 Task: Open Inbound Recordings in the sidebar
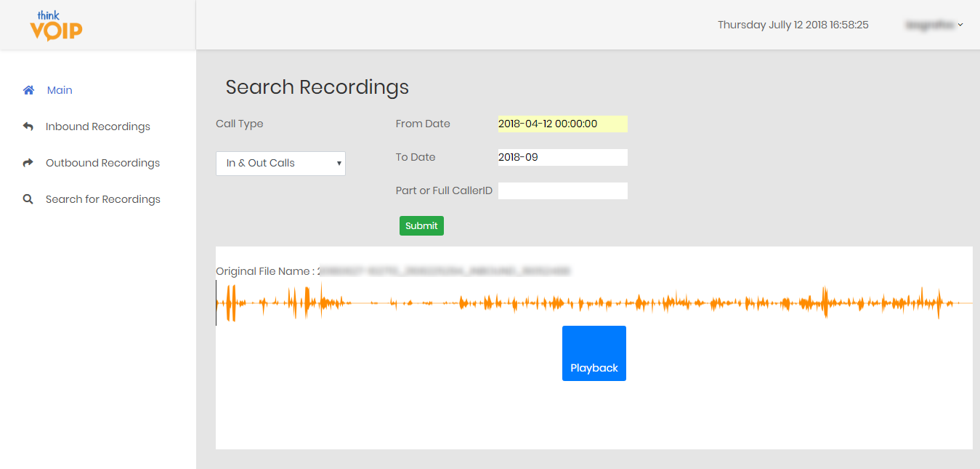click(x=98, y=127)
